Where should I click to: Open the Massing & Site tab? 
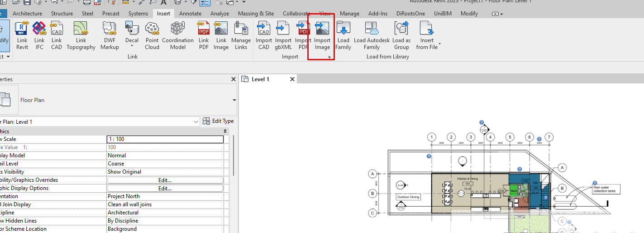tap(256, 14)
